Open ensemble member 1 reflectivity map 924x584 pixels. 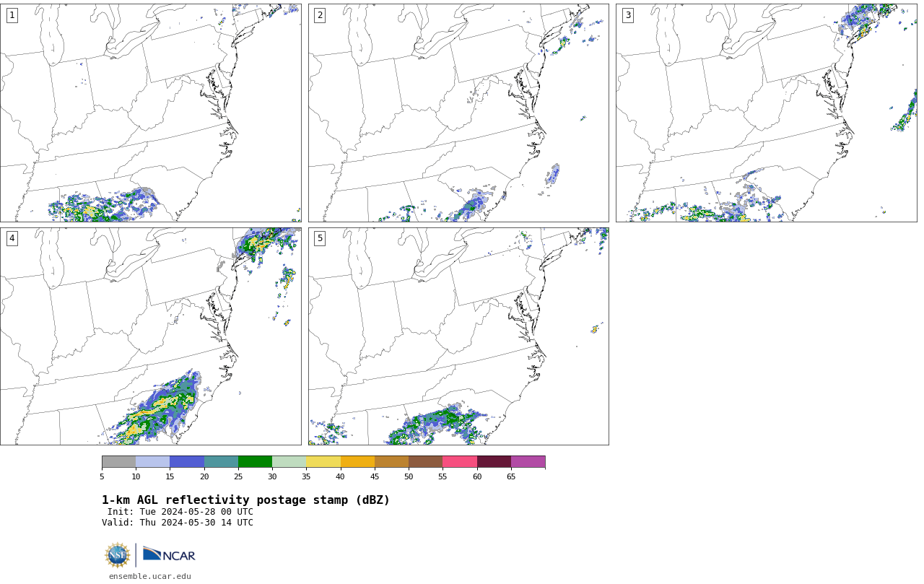[151, 113]
